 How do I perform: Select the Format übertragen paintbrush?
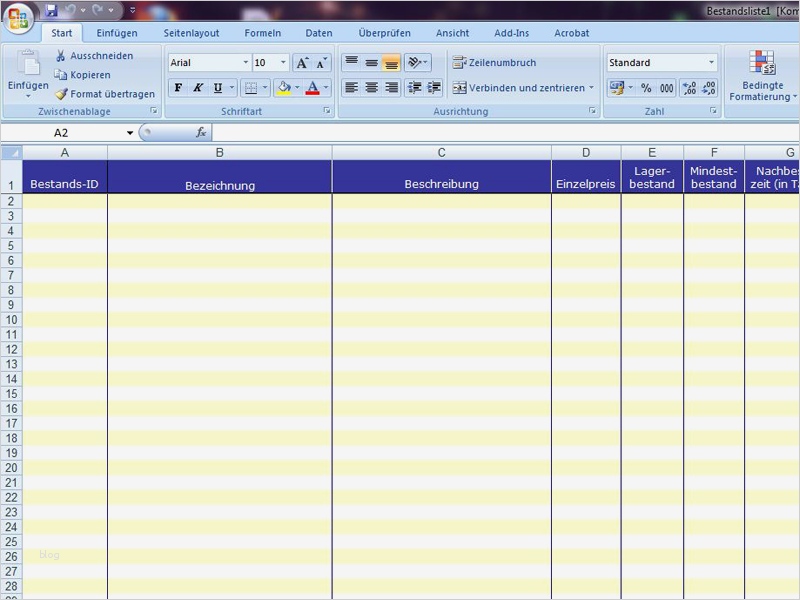coord(61,94)
